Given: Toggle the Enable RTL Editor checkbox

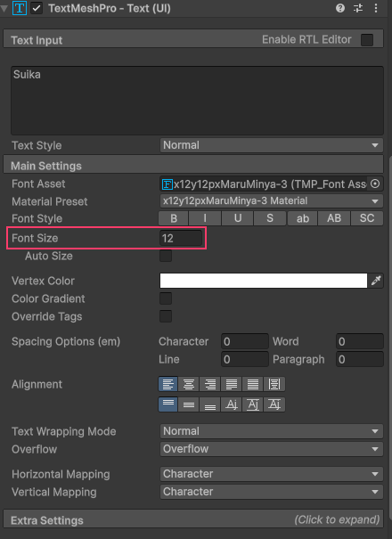Looking at the screenshot, I should (367, 40).
